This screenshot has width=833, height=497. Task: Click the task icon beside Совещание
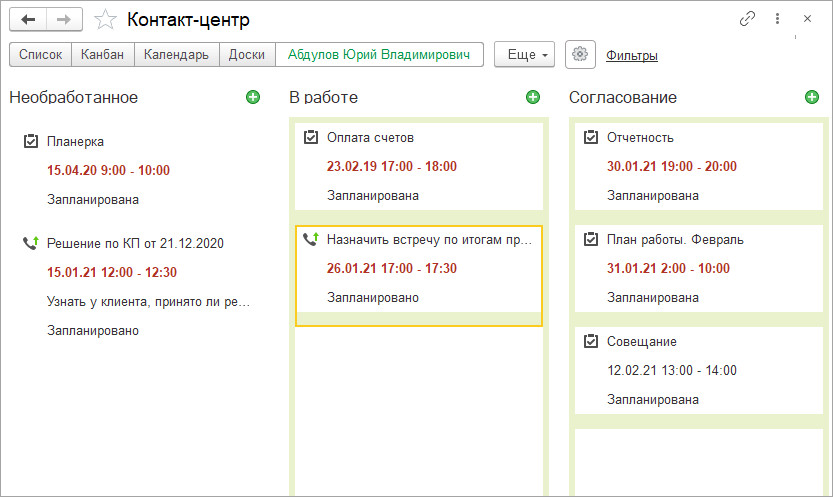[591, 341]
